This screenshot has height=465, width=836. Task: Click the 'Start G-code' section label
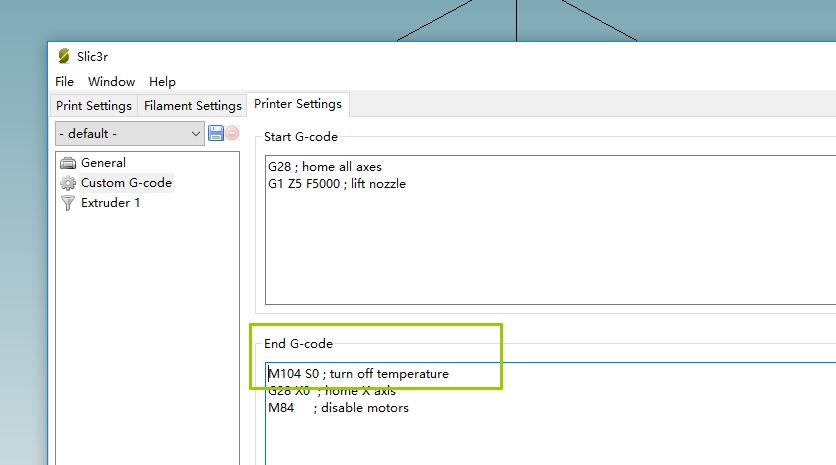[301, 137]
